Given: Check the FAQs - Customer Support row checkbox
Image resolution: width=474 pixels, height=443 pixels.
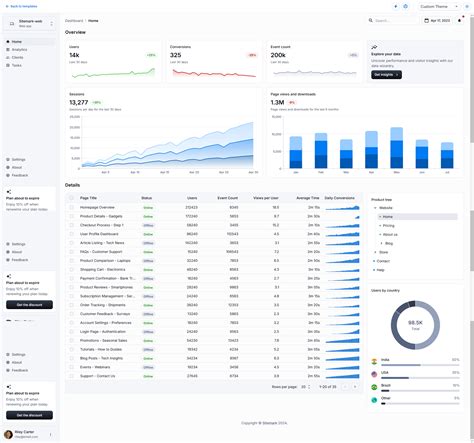Looking at the screenshot, I should [x=71, y=252].
